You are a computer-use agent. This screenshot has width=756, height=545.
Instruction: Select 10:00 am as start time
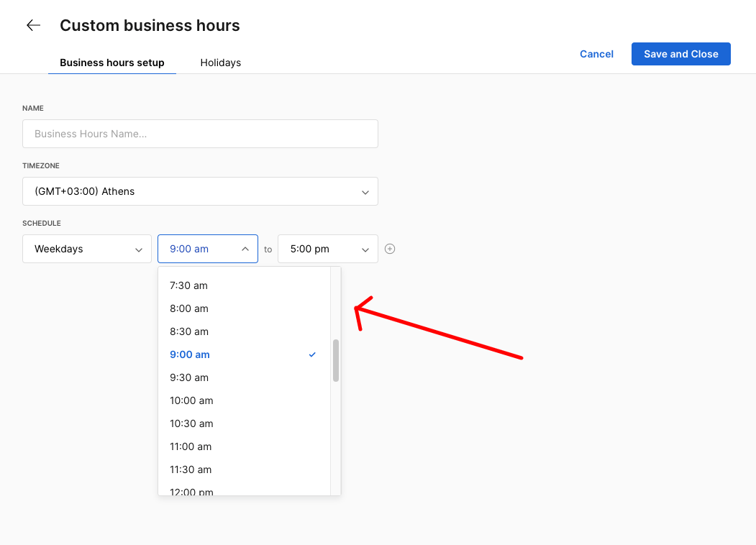(x=191, y=400)
